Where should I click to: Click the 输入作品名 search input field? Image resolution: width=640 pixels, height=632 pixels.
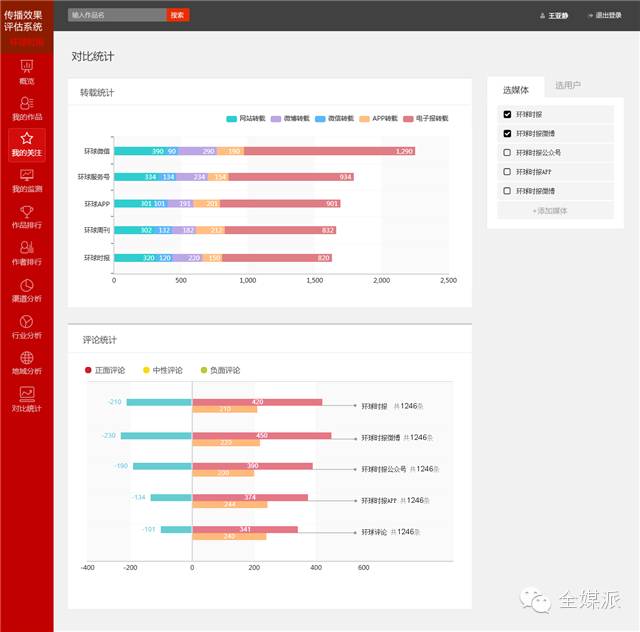(116, 15)
